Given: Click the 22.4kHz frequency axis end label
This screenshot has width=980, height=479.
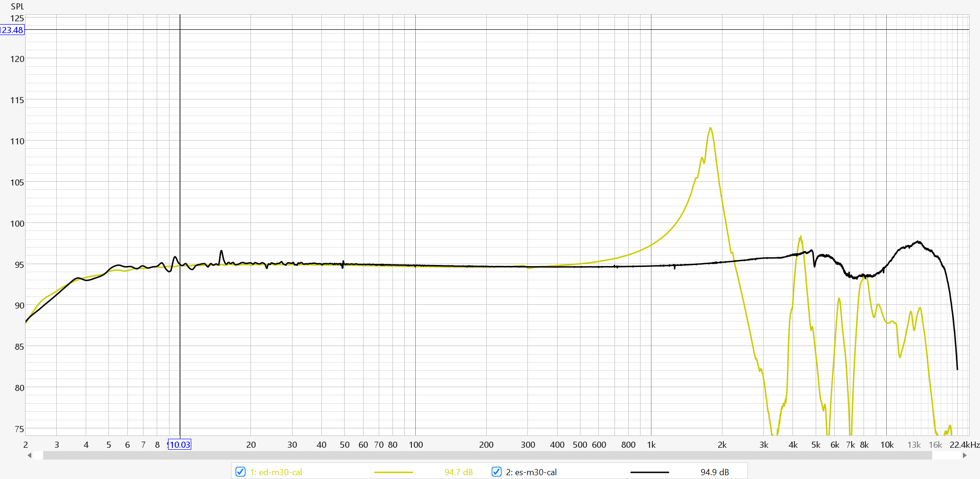Looking at the screenshot, I should 964,444.
